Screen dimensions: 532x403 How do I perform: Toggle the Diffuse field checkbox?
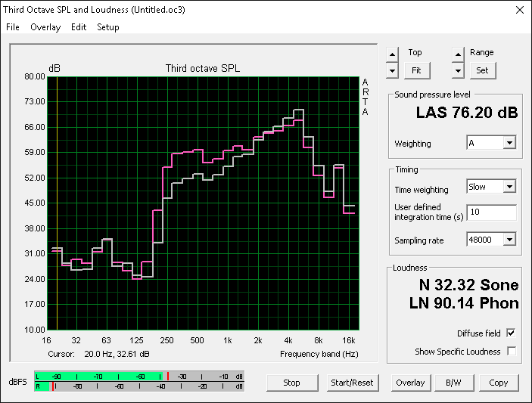511,333
